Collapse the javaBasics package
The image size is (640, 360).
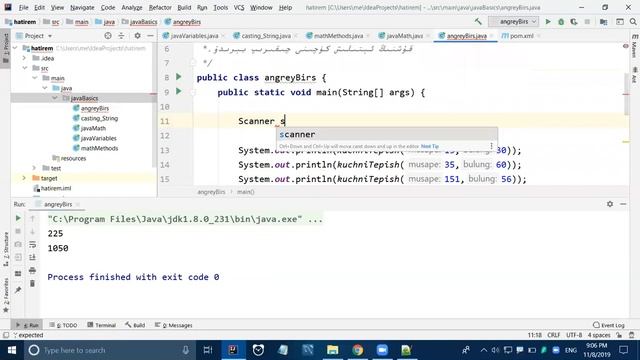click(54, 98)
